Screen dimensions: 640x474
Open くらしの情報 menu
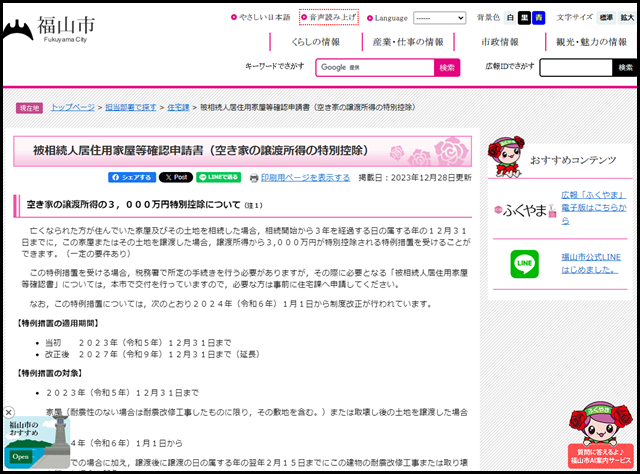click(x=316, y=42)
